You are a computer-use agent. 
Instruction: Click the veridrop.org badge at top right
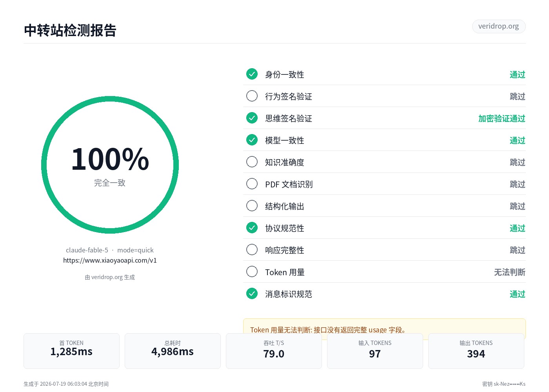click(x=498, y=26)
